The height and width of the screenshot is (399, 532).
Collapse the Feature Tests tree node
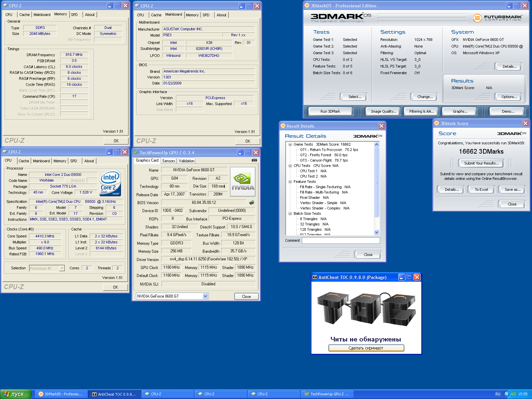tap(290, 182)
